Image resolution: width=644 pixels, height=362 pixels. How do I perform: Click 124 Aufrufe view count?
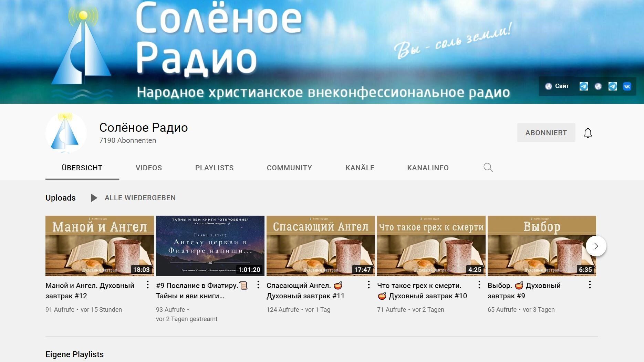coord(283,310)
